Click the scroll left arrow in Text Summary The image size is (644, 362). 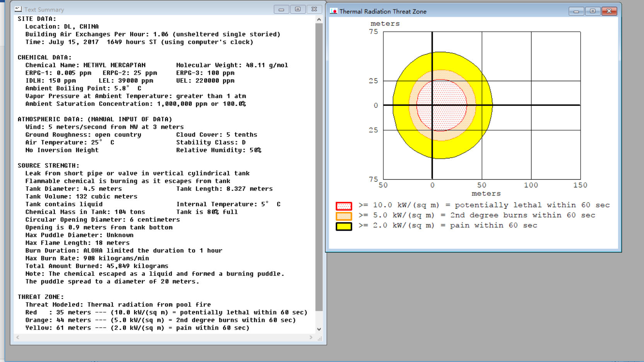pyautogui.click(x=18, y=337)
